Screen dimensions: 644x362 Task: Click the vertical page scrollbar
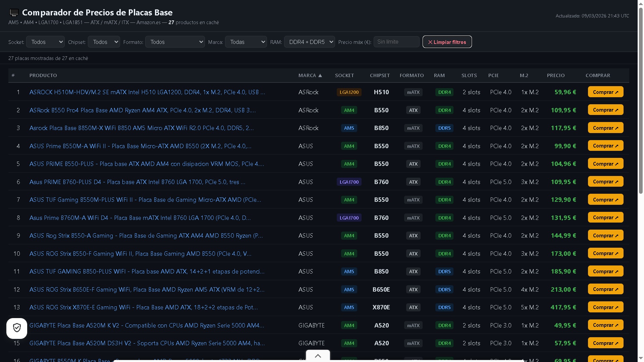(640, 101)
